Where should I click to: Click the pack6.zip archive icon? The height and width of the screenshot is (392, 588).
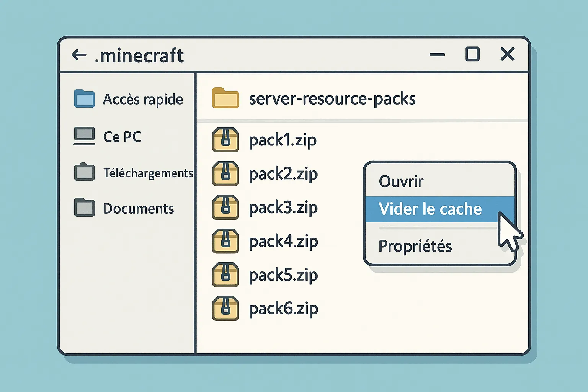(226, 308)
